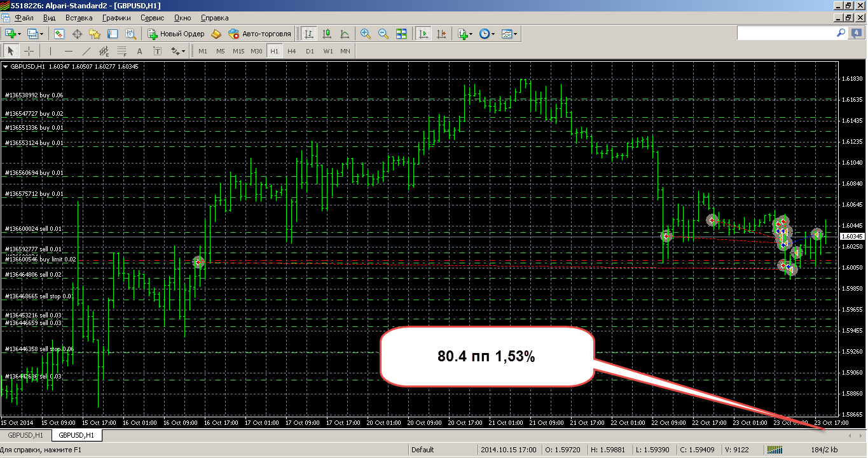This screenshot has height=458, width=868.
Task: Draw a horizontal line tool
Action: pos(69,51)
